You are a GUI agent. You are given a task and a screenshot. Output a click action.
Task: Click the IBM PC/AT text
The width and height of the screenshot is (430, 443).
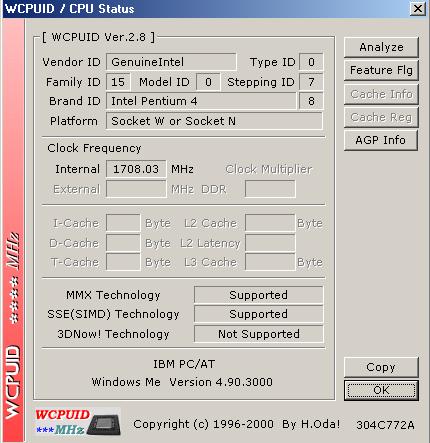pos(184,364)
